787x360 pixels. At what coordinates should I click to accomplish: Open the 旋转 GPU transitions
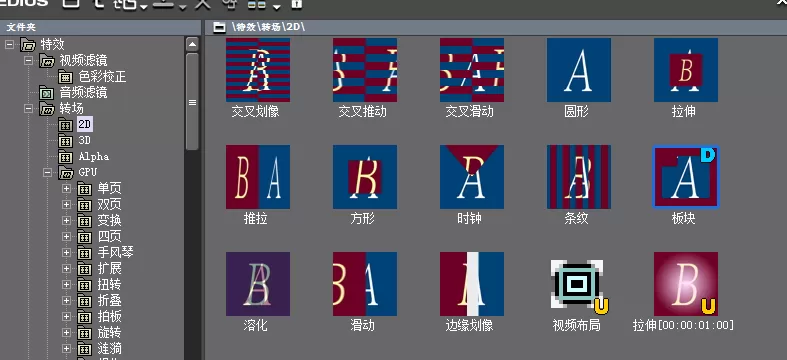pos(109,332)
